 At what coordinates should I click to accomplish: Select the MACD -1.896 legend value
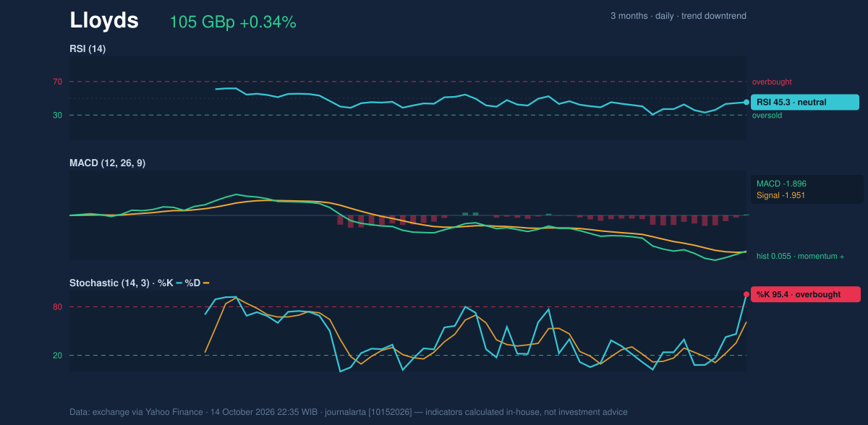coord(781,184)
